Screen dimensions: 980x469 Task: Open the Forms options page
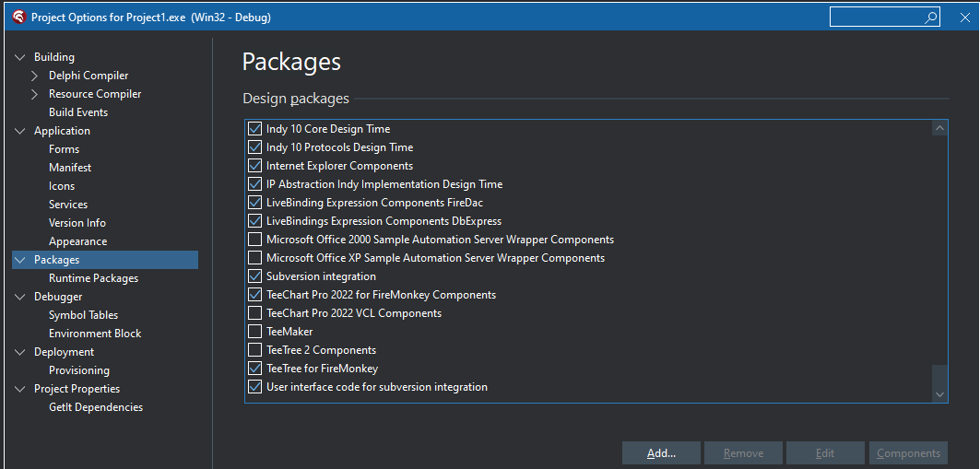64,149
